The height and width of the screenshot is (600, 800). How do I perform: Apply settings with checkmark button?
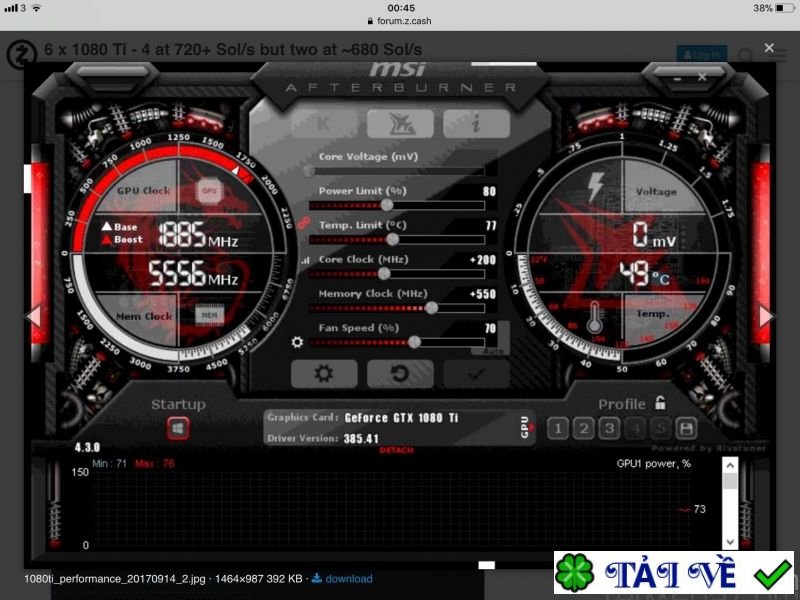click(x=476, y=373)
